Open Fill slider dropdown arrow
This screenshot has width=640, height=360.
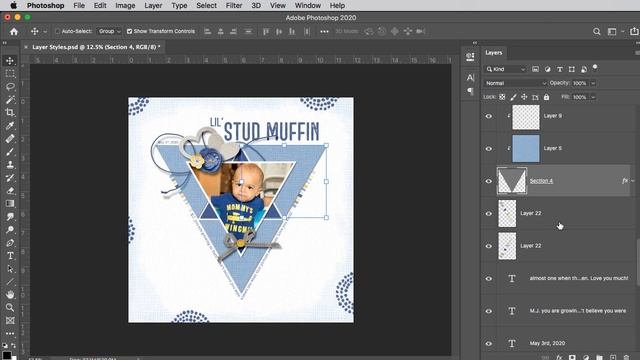point(593,97)
